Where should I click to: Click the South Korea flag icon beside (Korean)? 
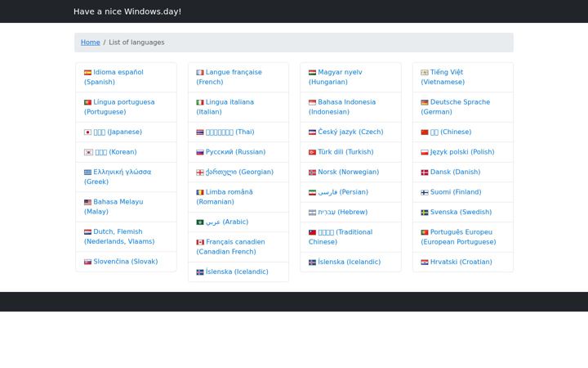88,152
